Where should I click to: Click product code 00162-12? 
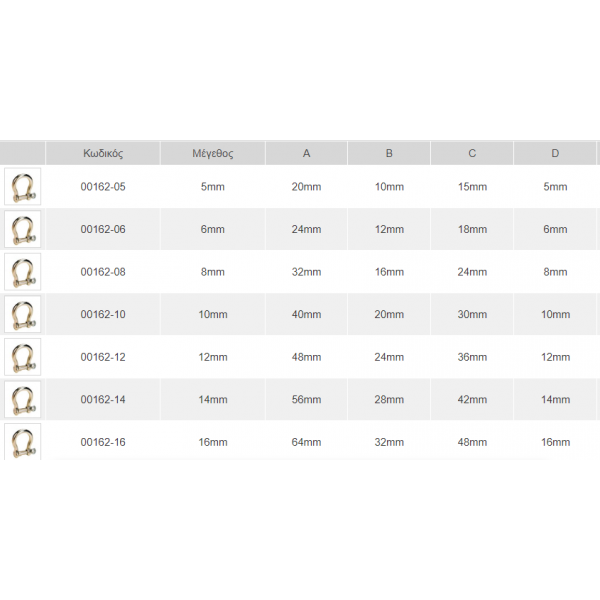click(x=103, y=357)
